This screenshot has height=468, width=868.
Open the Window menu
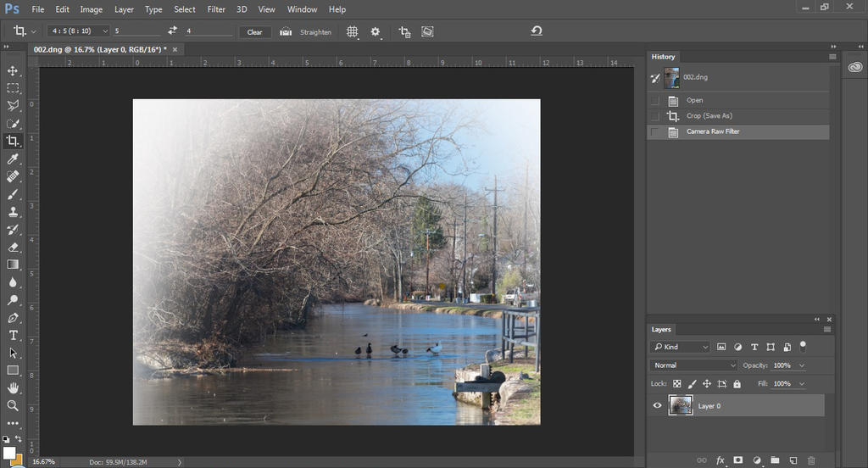tap(302, 9)
